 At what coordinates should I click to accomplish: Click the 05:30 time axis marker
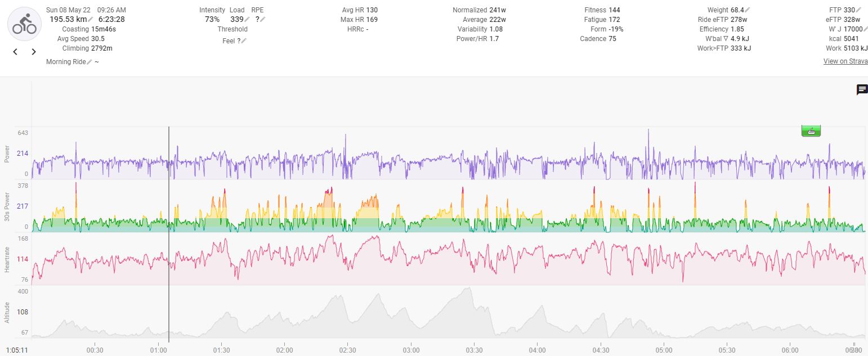click(727, 350)
